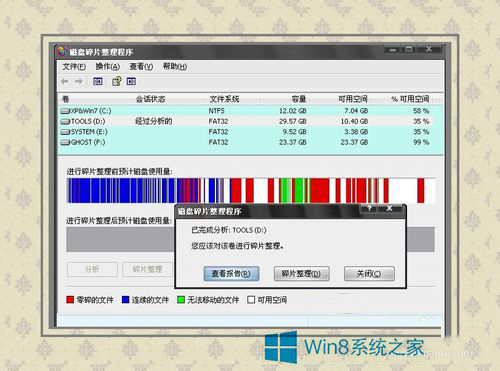The width and height of the screenshot is (500, 371).
Task: Click the 7.04 GB free space cell
Action: pyautogui.click(x=356, y=111)
